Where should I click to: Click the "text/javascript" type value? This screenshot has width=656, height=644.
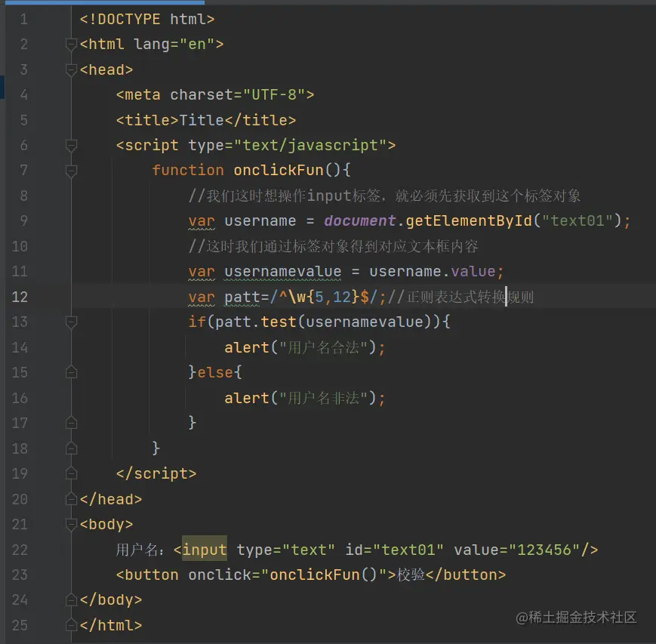[x=310, y=145]
